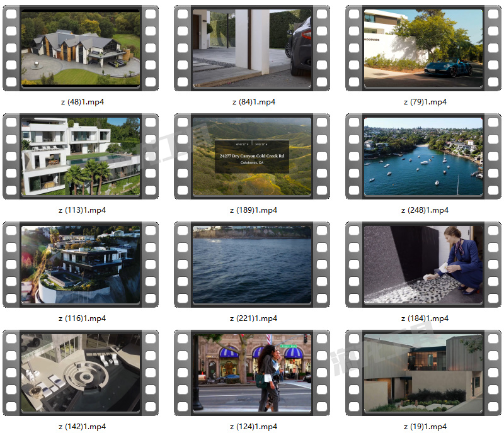Viewport: 504px width, 438px height.
Task: Open the z (142)1.mp4 circular lounge thumbnail
Action: (x=81, y=373)
